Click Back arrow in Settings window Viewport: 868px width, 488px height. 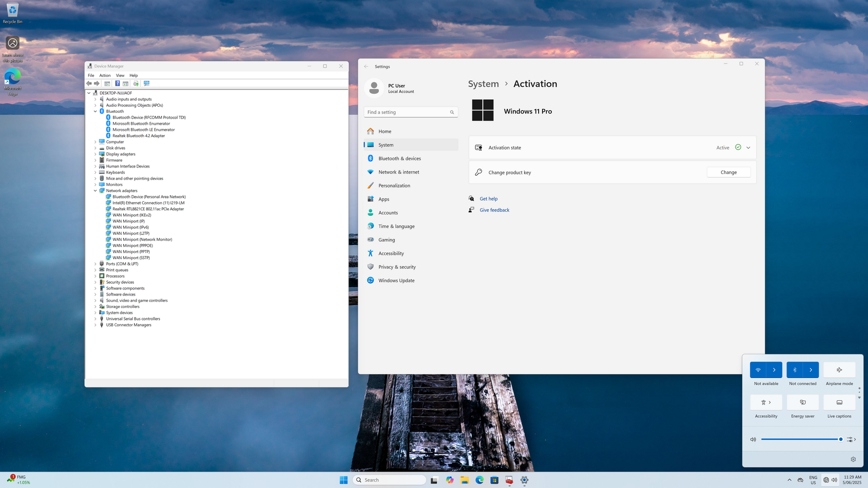coord(366,67)
